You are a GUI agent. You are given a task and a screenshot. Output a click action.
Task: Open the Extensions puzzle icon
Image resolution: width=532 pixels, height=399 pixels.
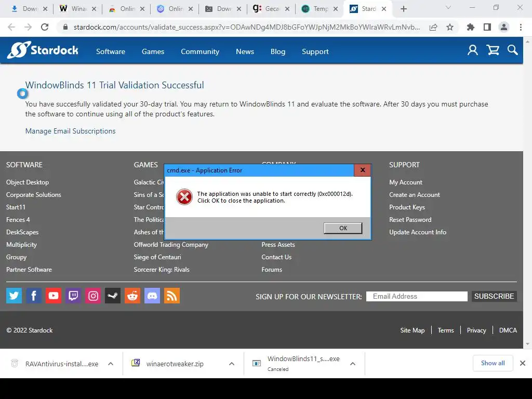point(471,27)
